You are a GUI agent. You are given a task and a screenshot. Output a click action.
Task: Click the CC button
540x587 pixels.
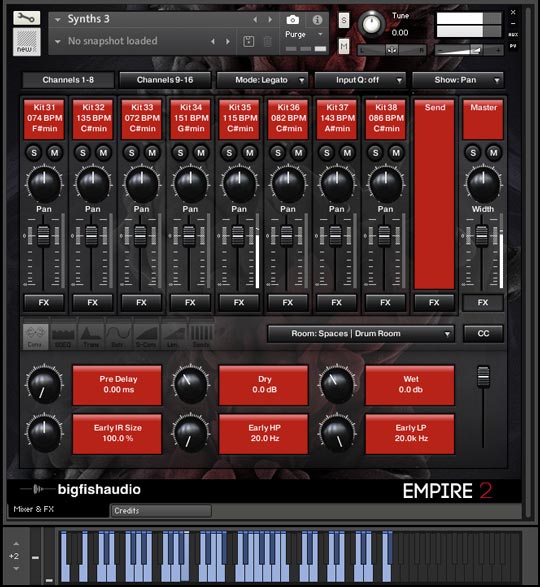[483, 334]
